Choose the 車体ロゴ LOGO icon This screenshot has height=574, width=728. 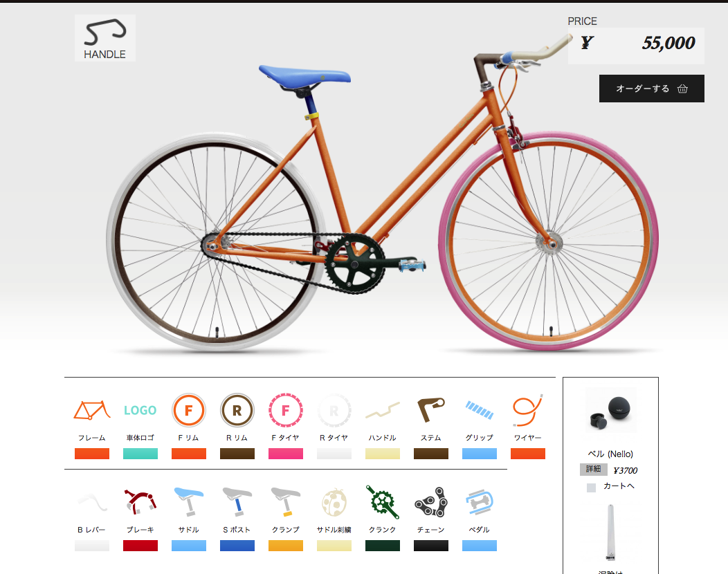(x=140, y=410)
